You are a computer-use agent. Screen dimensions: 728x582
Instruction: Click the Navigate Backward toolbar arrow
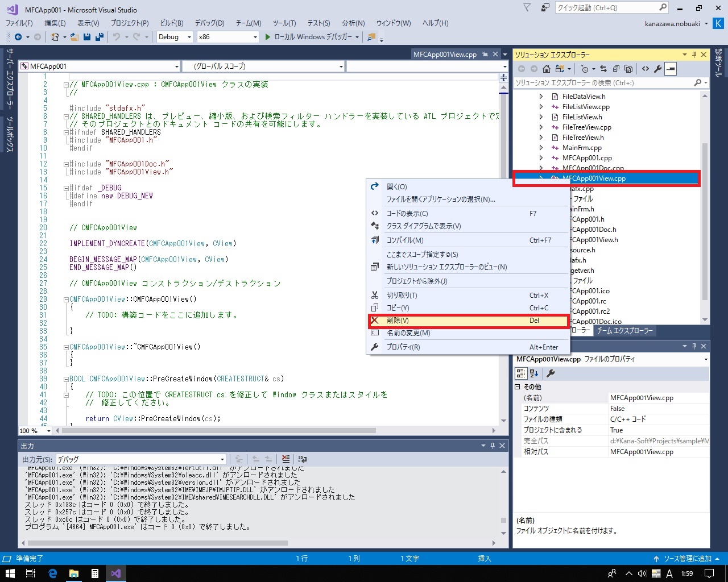(18, 37)
